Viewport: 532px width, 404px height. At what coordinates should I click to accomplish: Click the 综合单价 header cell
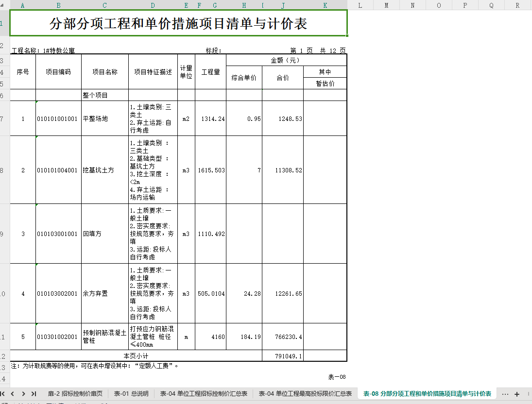pos(244,78)
